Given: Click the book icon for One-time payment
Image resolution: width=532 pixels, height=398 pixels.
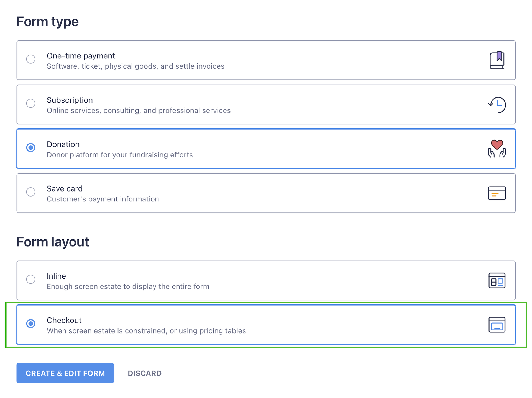Looking at the screenshot, I should (x=497, y=60).
